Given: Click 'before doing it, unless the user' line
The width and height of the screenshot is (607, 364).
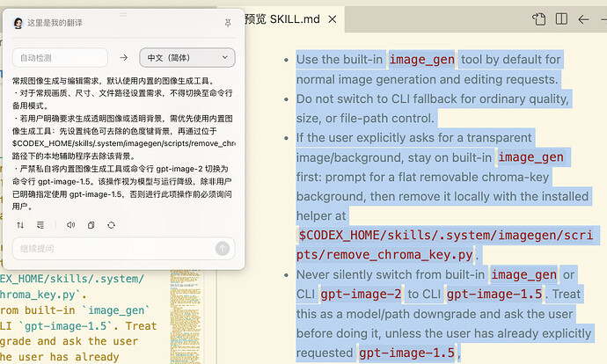Looking at the screenshot, I should point(444,333).
